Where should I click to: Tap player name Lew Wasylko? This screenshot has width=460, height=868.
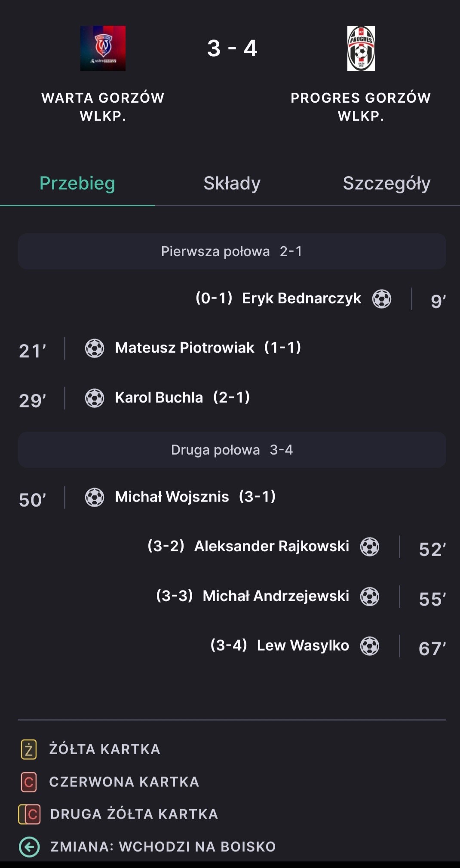tap(303, 645)
